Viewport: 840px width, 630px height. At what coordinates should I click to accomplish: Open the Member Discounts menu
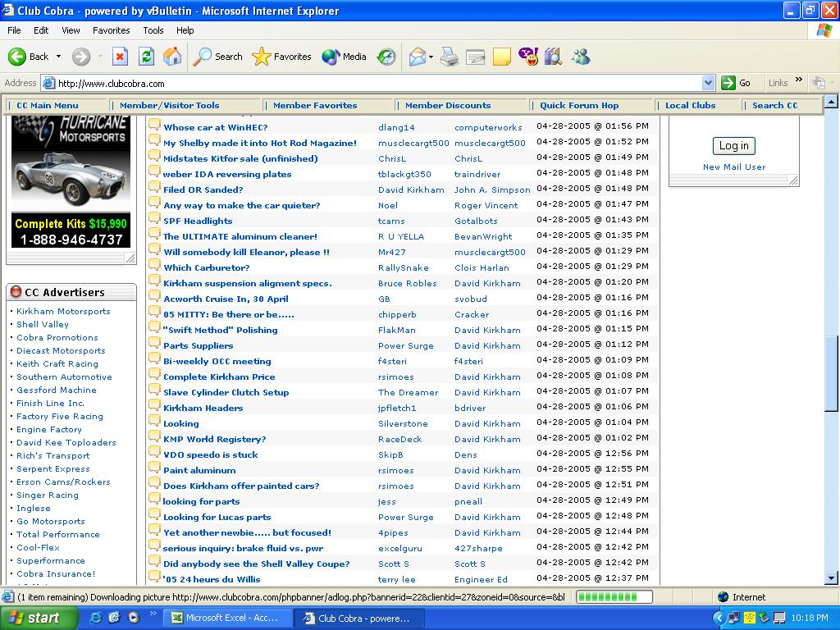coord(447,105)
